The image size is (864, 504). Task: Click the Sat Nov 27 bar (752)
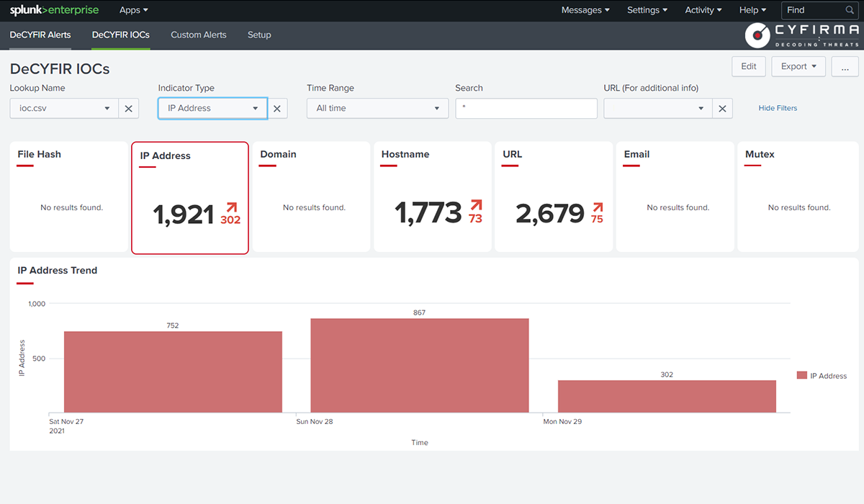point(173,372)
